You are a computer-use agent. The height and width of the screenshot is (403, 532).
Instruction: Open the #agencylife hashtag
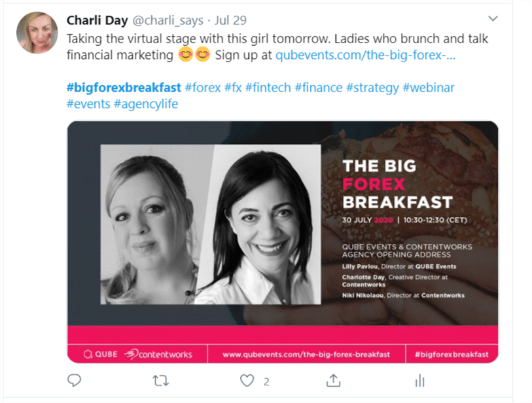[x=146, y=104]
